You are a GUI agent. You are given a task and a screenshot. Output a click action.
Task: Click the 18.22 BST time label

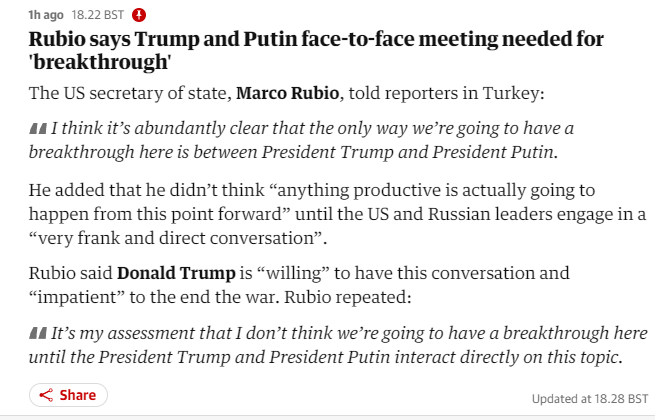coord(98,15)
